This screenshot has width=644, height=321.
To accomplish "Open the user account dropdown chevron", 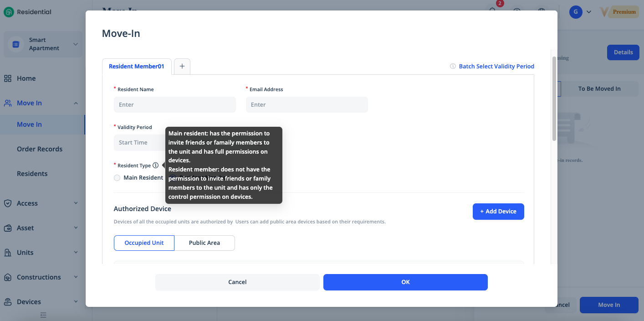I will (589, 12).
